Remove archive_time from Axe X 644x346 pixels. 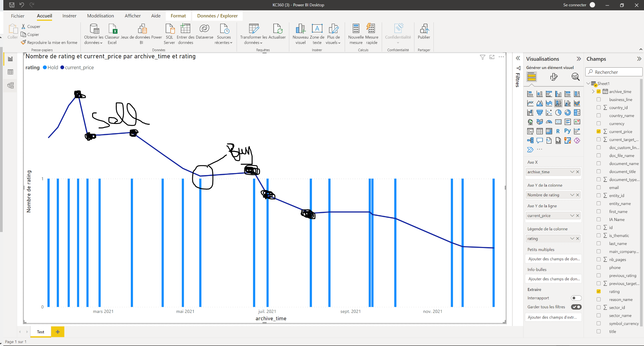point(578,172)
